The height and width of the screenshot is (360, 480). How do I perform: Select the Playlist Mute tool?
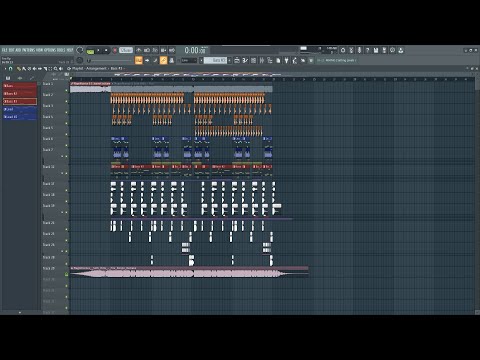pos(35,69)
